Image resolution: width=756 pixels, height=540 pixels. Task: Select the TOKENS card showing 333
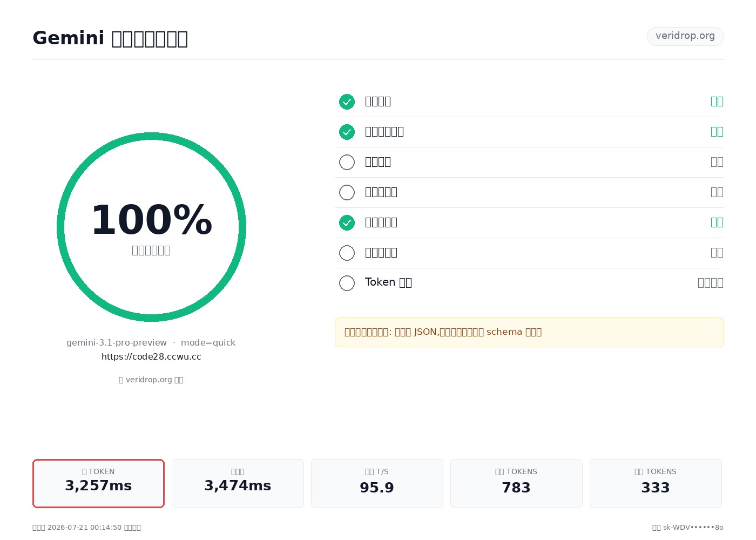coord(656,483)
